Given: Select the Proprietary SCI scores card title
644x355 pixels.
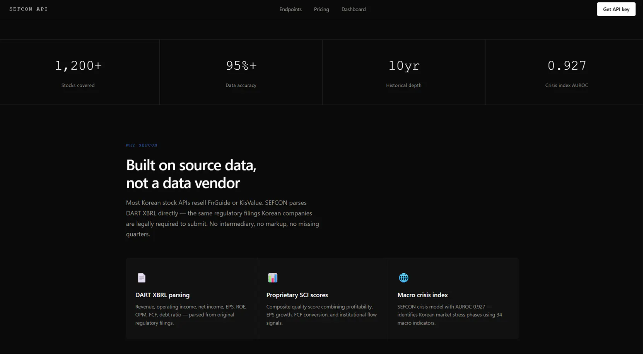Looking at the screenshot, I should coord(297,295).
